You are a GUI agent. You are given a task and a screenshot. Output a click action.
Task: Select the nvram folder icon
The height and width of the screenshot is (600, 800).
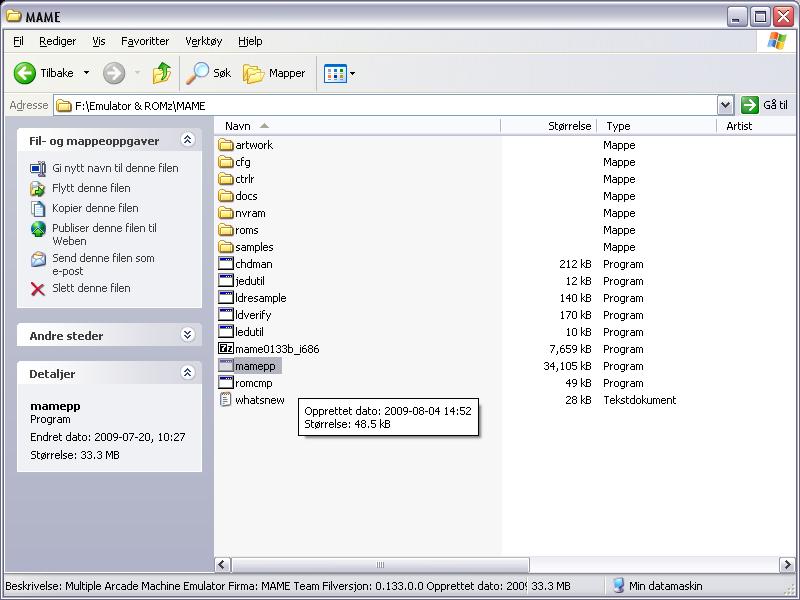pos(226,213)
